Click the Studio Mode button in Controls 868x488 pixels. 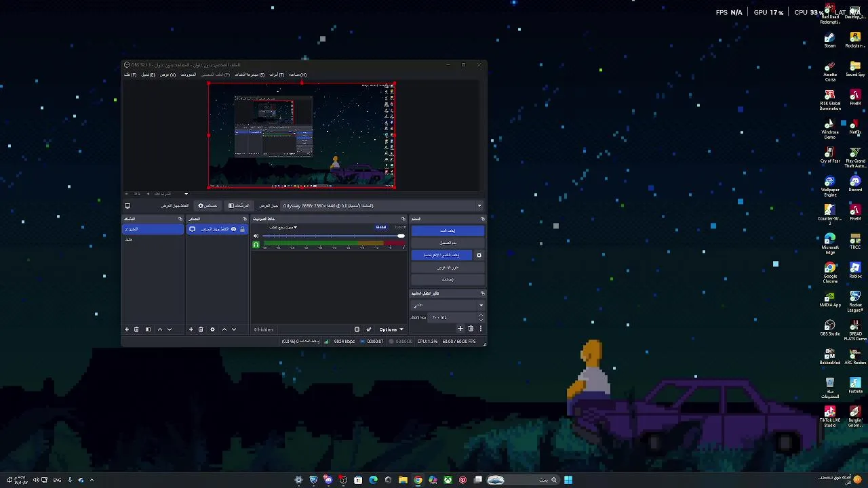448,268
